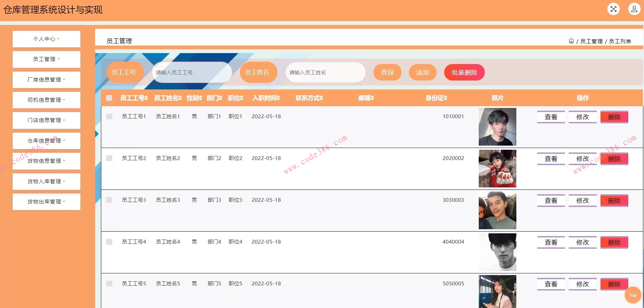Sort the table by 身份证 column

436,98
